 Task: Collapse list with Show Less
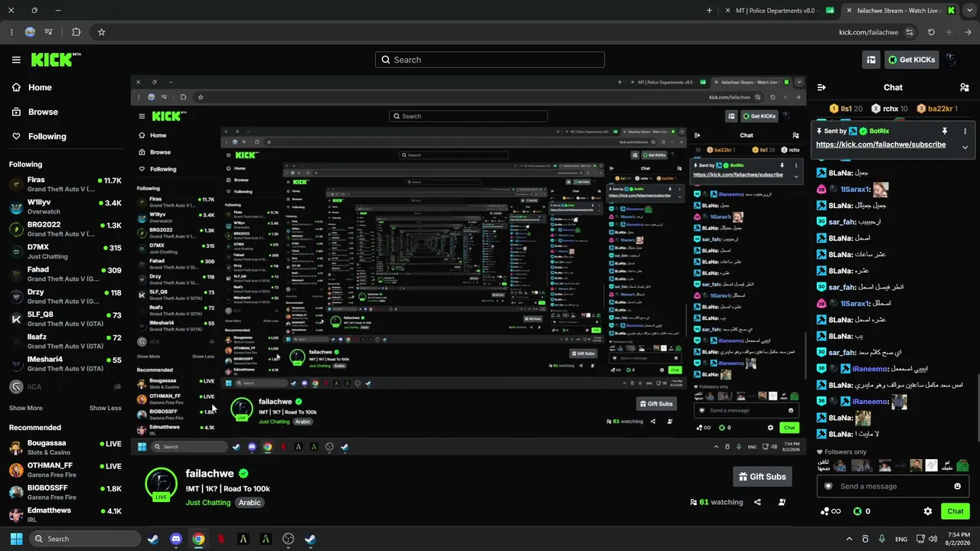tap(106, 408)
